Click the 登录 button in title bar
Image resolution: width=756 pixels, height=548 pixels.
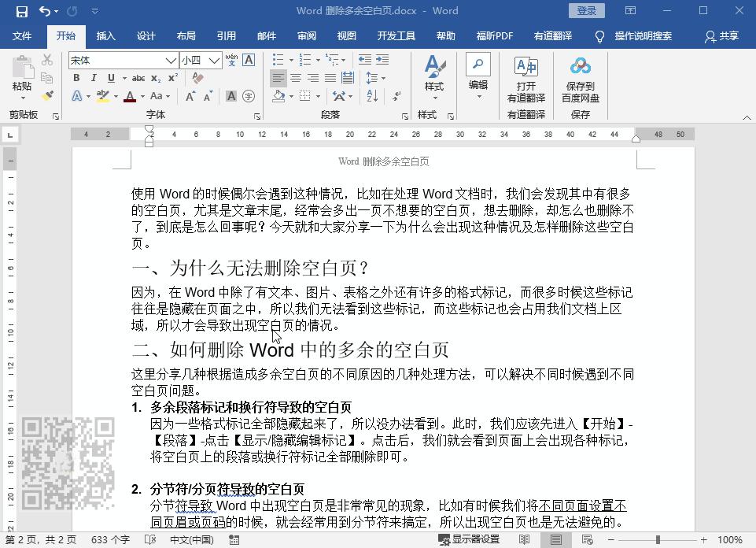pos(586,10)
